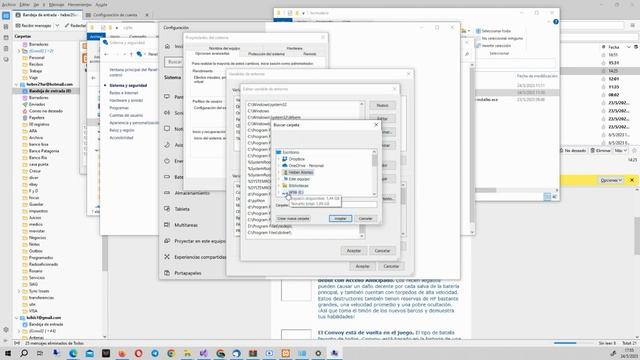Open Windows Start menu
Screen dimensions: 640x360
tap(7, 353)
